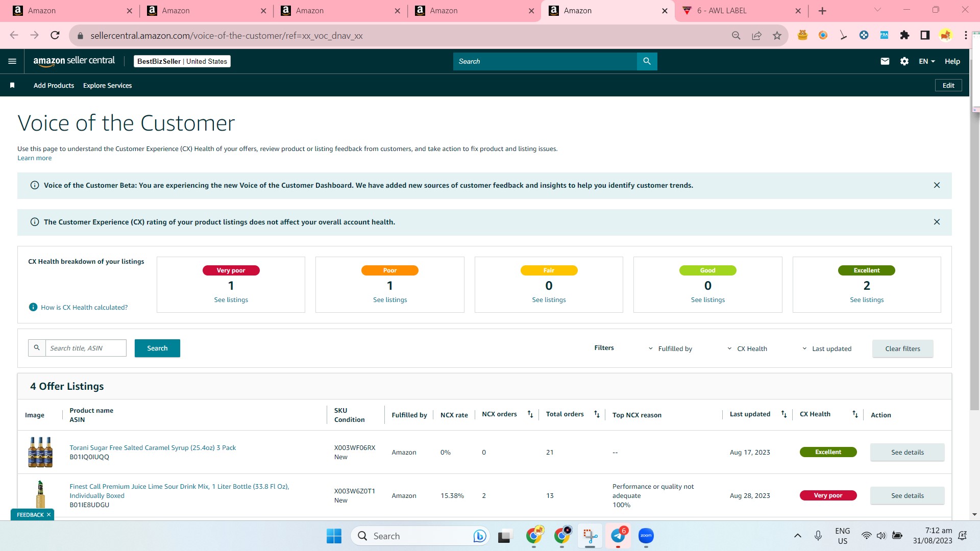Viewport: 980px width, 551px height.
Task: Open the hamburger navigation menu
Action: (x=12, y=61)
